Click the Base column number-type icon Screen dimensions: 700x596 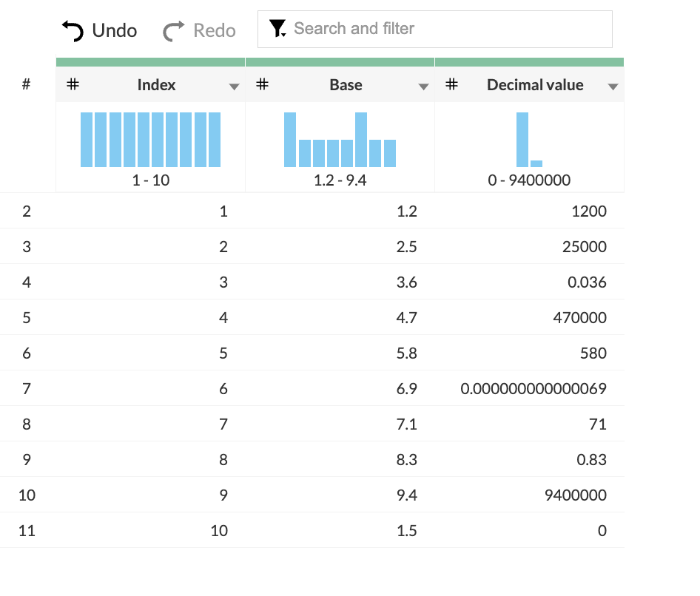(262, 85)
